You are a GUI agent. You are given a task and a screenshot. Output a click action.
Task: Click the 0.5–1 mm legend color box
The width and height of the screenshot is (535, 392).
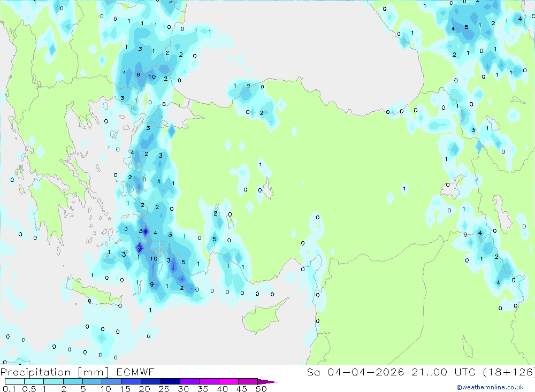tap(34, 381)
